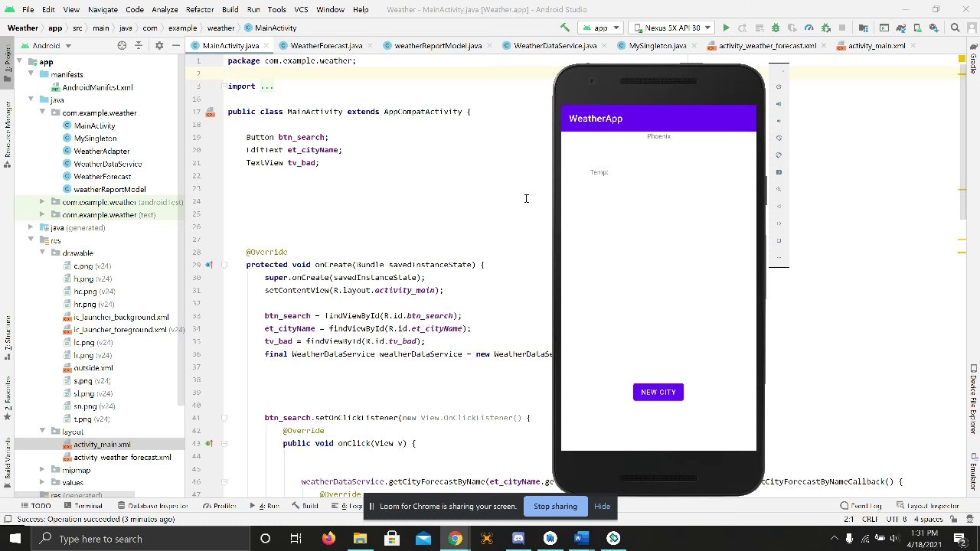Open the VCS menu
Image resolution: width=980 pixels, height=551 pixels.
tap(301, 9)
